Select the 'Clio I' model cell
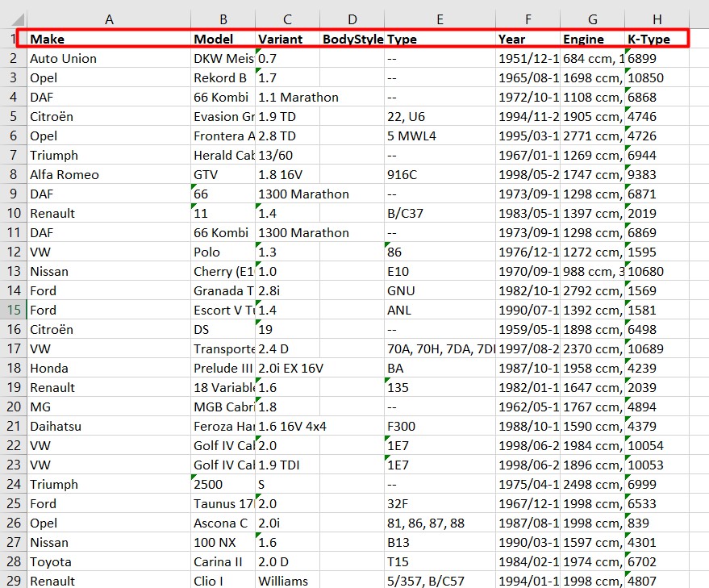This screenshot has height=588, width=709. (x=223, y=580)
